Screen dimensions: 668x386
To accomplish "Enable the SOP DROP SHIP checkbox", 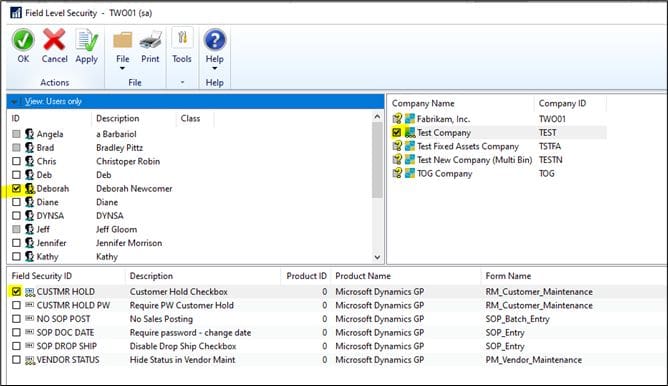I will [x=16, y=346].
